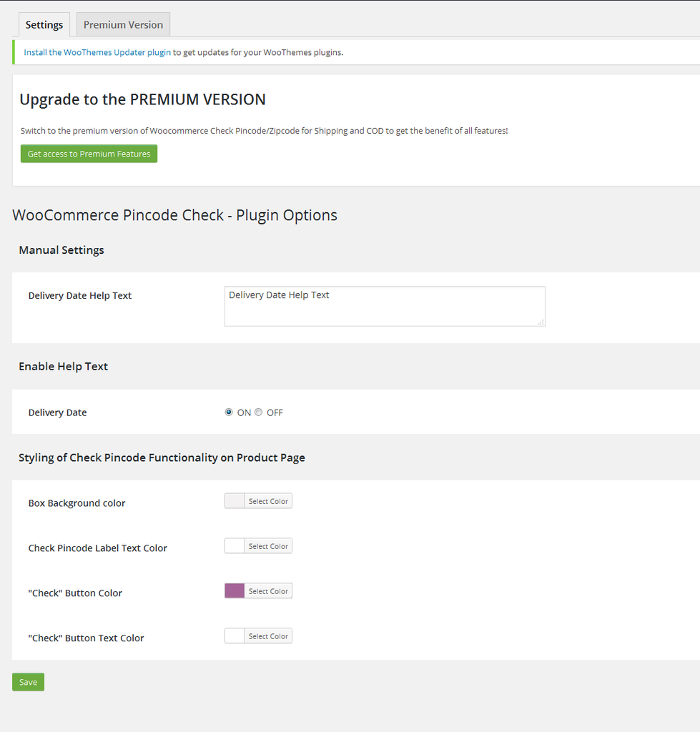Click the white label text color swatch
Viewport: 700px width, 732px height.
[x=233, y=545]
